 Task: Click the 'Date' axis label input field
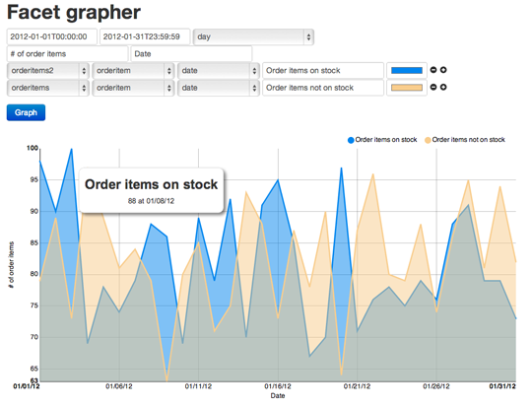coord(192,54)
